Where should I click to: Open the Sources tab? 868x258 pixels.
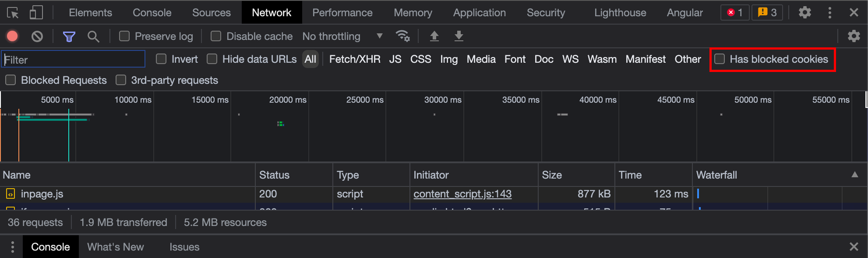tap(211, 13)
